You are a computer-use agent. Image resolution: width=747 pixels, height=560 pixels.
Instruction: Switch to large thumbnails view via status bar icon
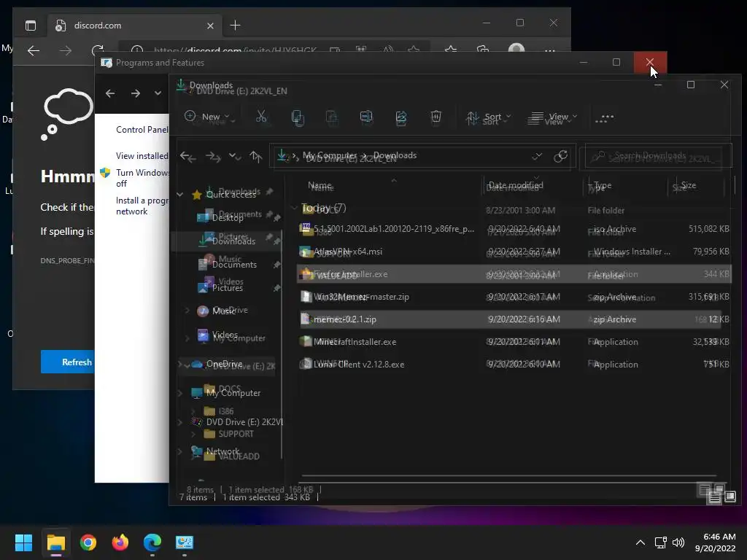730,497
